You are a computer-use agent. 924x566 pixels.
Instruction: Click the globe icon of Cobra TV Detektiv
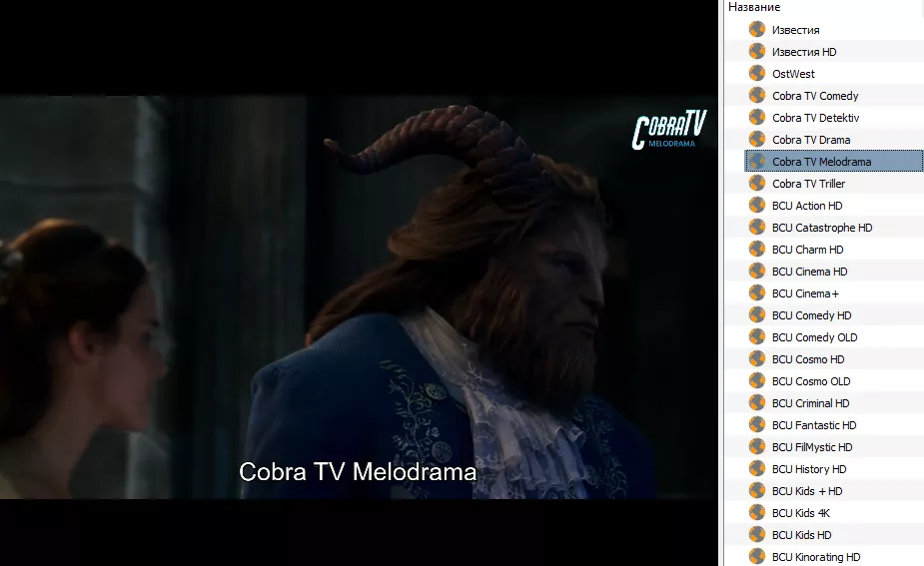[x=756, y=117]
